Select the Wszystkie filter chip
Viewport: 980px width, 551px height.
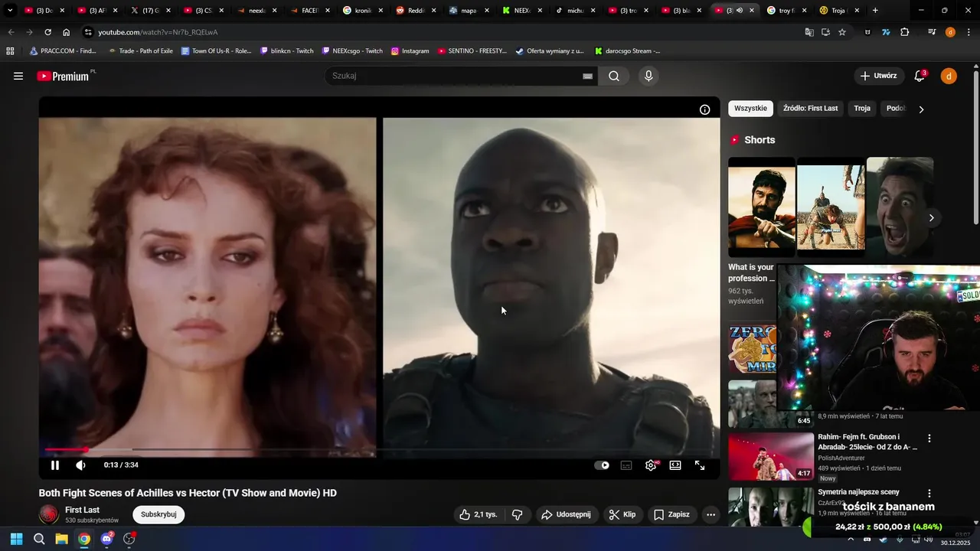click(750, 109)
